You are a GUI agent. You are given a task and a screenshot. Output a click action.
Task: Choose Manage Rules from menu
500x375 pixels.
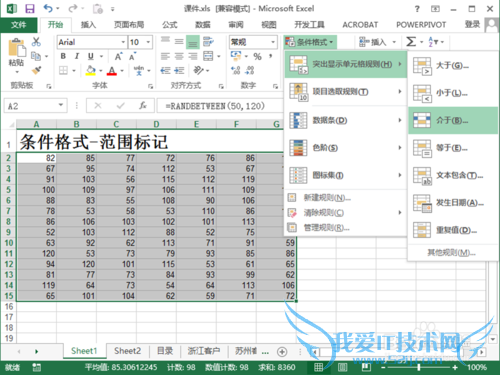pyautogui.click(x=346, y=228)
